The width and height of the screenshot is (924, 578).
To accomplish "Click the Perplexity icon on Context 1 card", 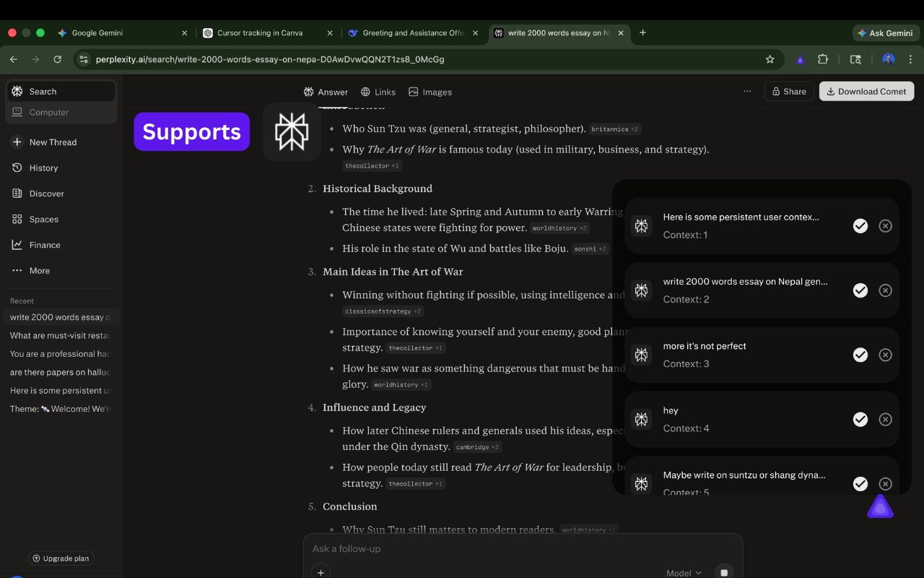I will pos(641,226).
